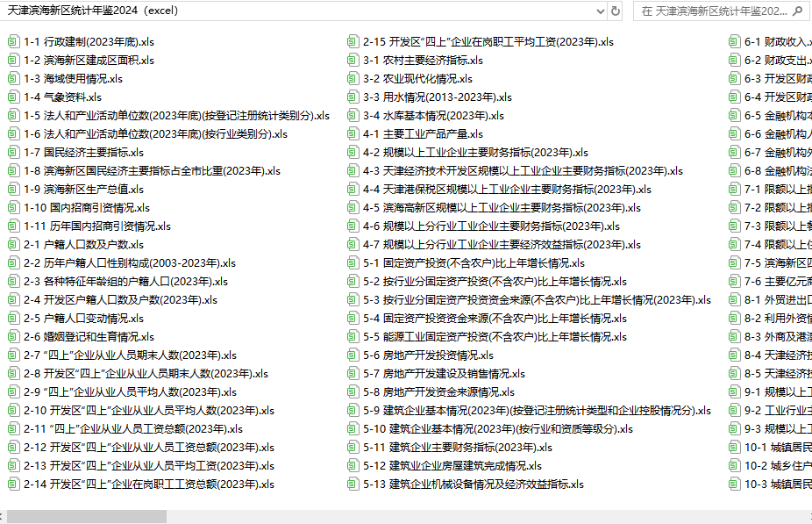Image resolution: width=812 pixels, height=524 pixels.
Task: Click the refresh icon in address bar
Action: [616, 11]
